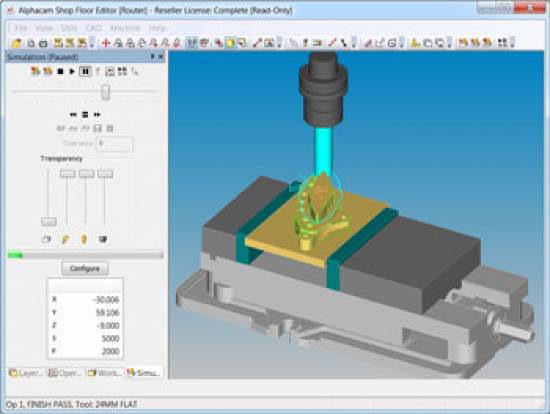Step simulation forward with double-right arrows
550x414 pixels.
click(x=97, y=115)
